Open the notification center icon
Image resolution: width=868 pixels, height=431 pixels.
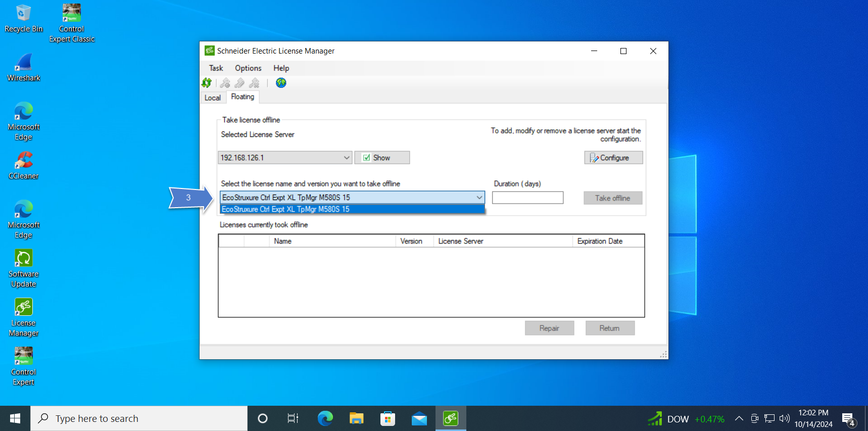point(849,419)
